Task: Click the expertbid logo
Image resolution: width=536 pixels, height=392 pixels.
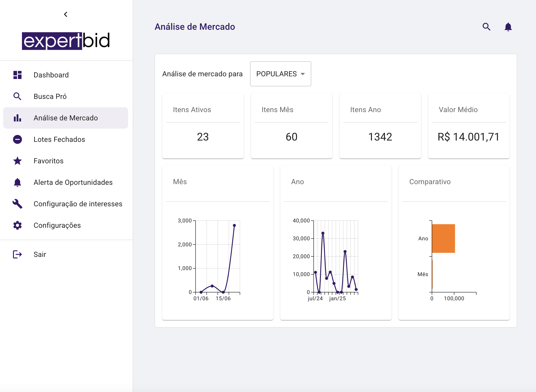Action: (66, 40)
